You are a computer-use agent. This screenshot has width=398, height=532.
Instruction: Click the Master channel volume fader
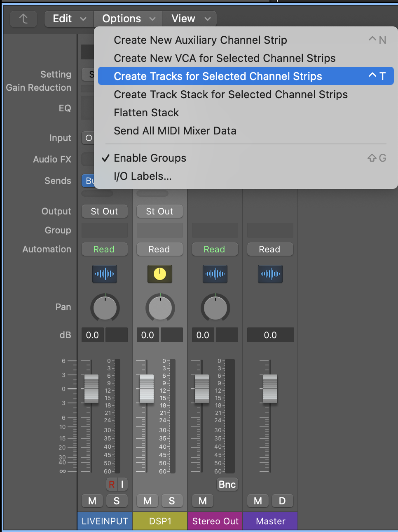click(x=270, y=389)
